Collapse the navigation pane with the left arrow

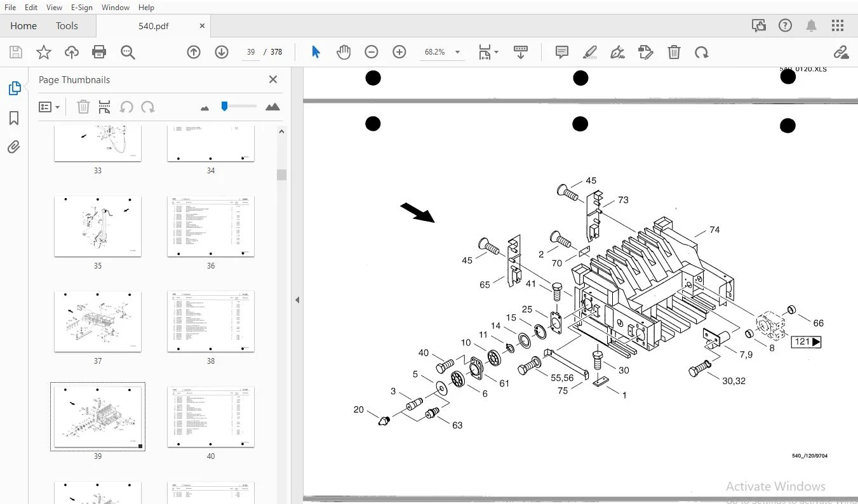[297, 300]
